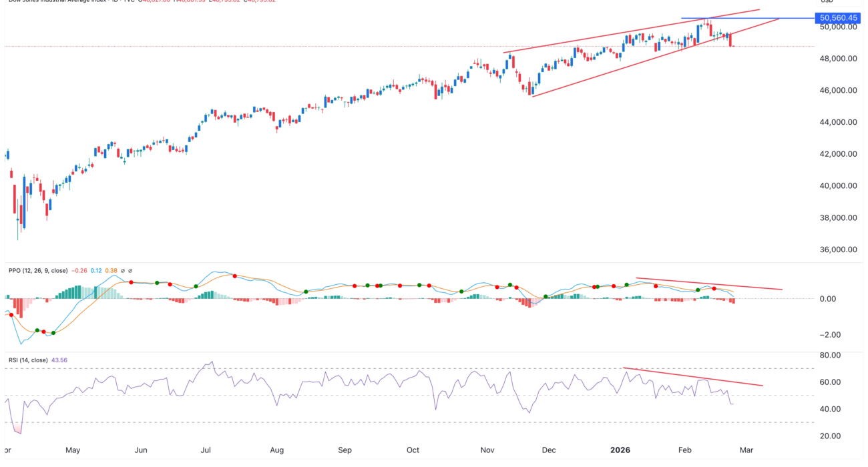Click the -2.00 label on PPO scale
The width and height of the screenshot is (868, 467).
click(829, 335)
